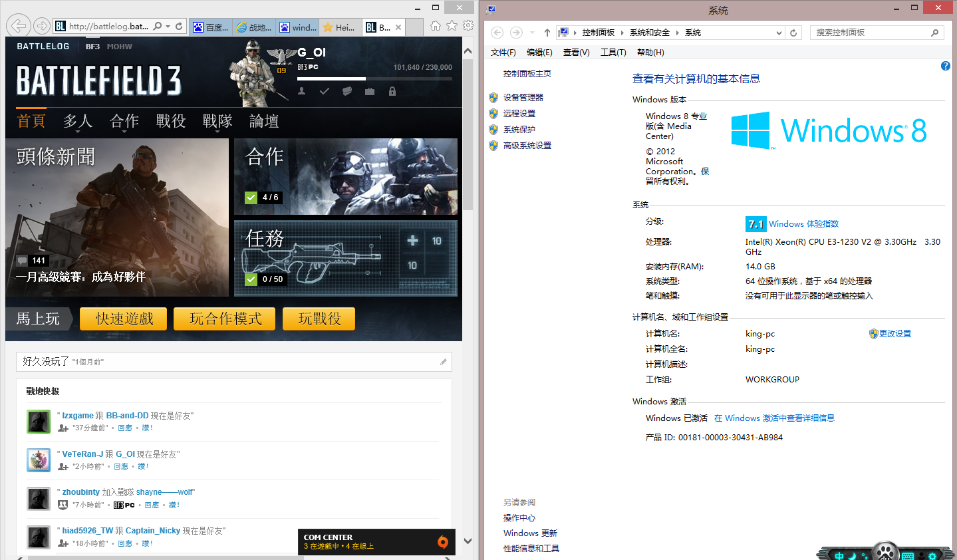Image resolution: width=957 pixels, height=560 pixels.
Task: Open the 编辑(E) menu
Action: click(x=539, y=53)
